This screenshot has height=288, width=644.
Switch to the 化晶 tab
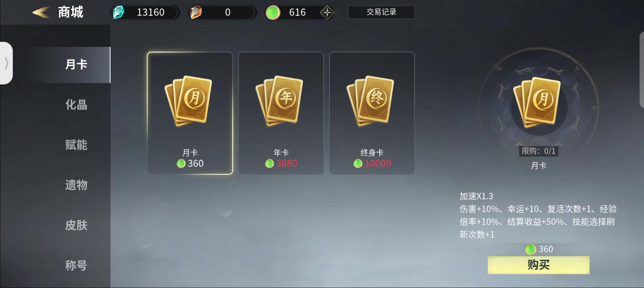(76, 105)
